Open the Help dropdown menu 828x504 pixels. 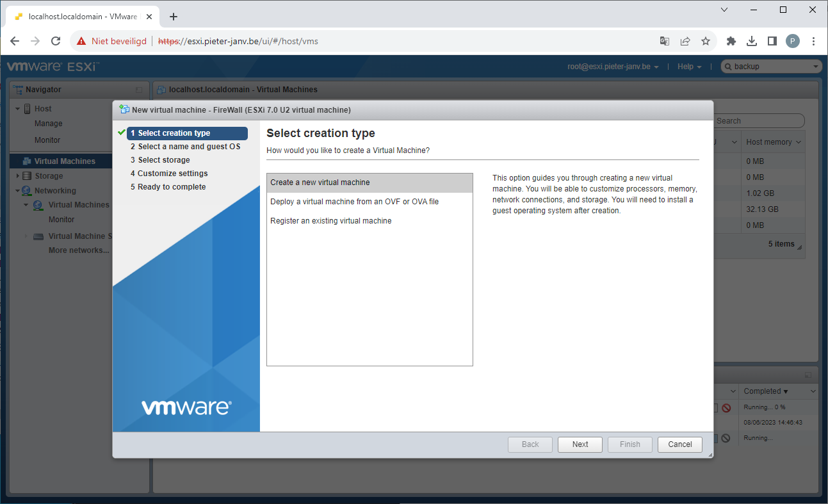(689, 67)
